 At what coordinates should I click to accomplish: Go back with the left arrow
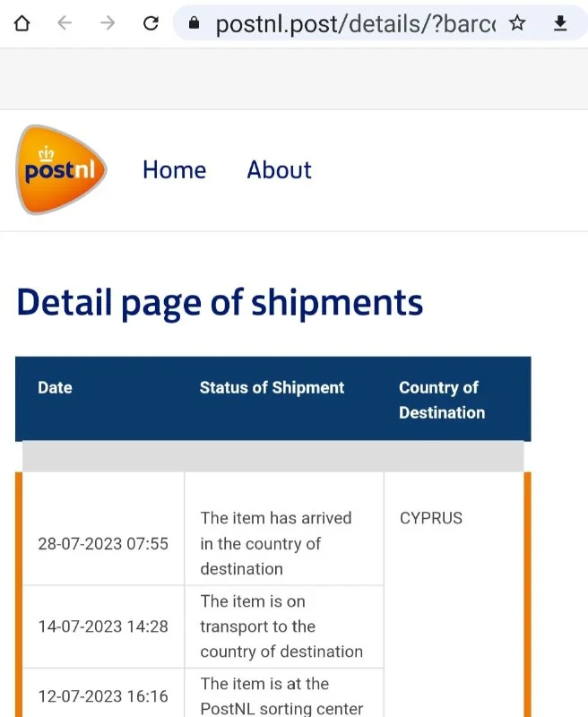(65, 23)
